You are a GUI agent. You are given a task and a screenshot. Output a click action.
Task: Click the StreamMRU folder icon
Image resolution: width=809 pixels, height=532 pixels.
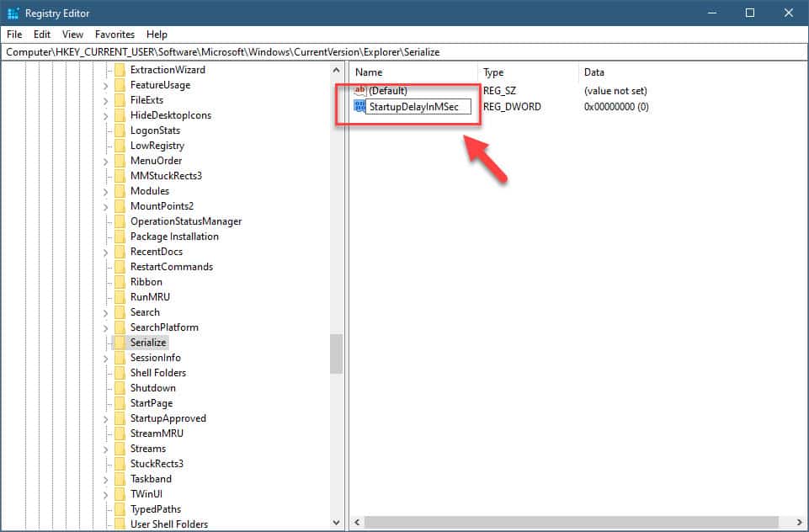120,434
